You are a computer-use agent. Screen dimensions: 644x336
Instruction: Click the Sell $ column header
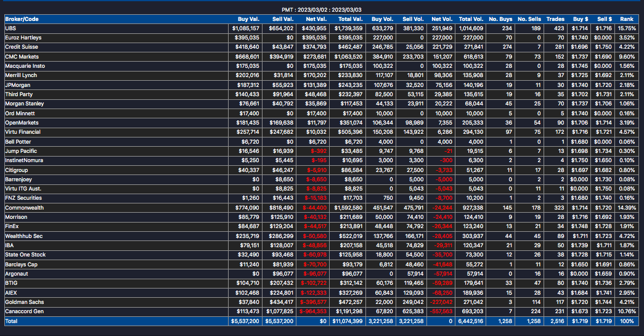coord(605,19)
